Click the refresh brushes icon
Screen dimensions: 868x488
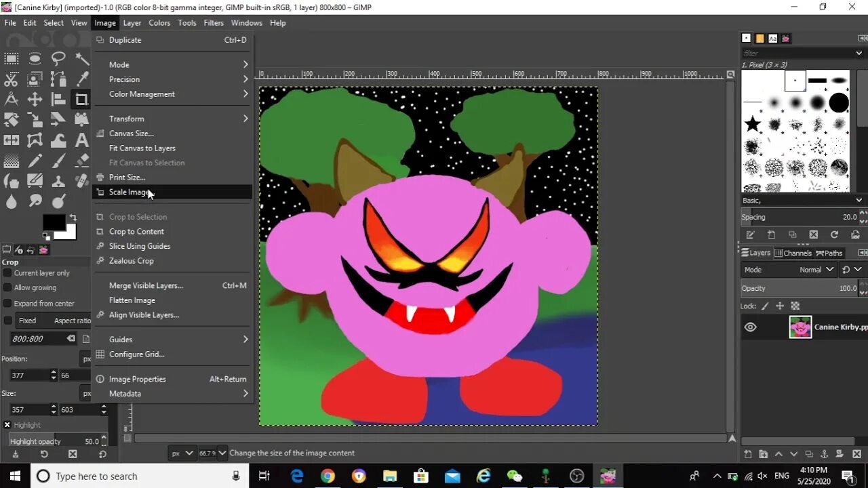click(x=834, y=235)
